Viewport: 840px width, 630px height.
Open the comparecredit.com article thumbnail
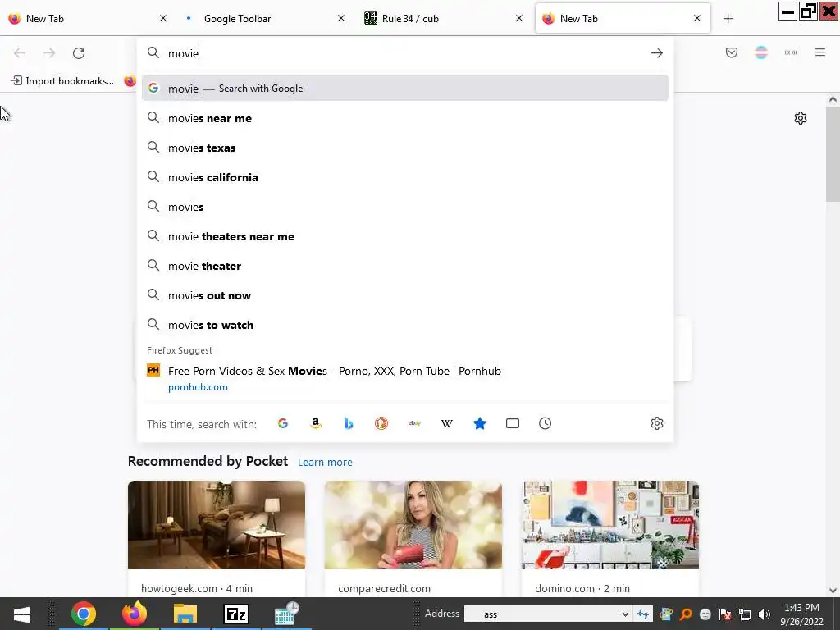413,524
